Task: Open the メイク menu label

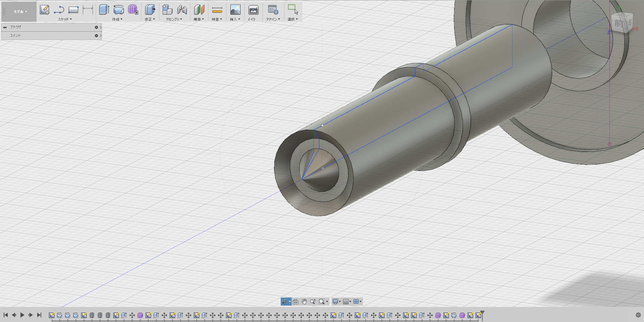Action: coord(252,19)
